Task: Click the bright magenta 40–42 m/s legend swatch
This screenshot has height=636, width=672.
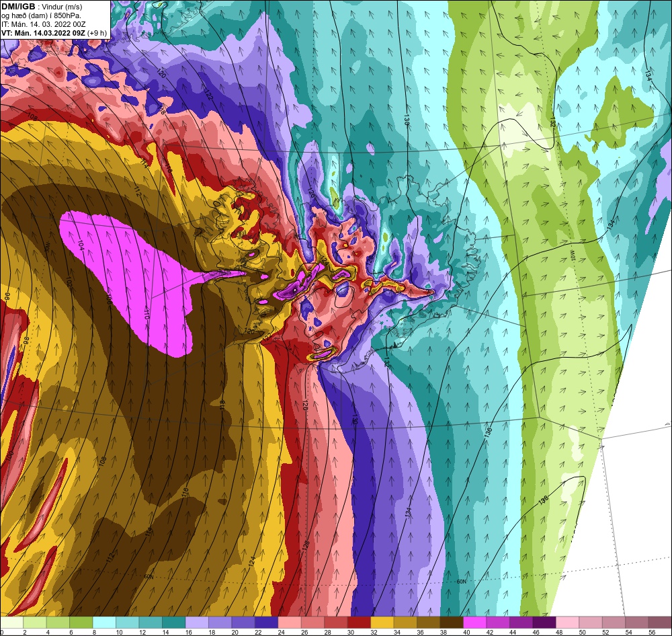Action: pyautogui.click(x=474, y=623)
